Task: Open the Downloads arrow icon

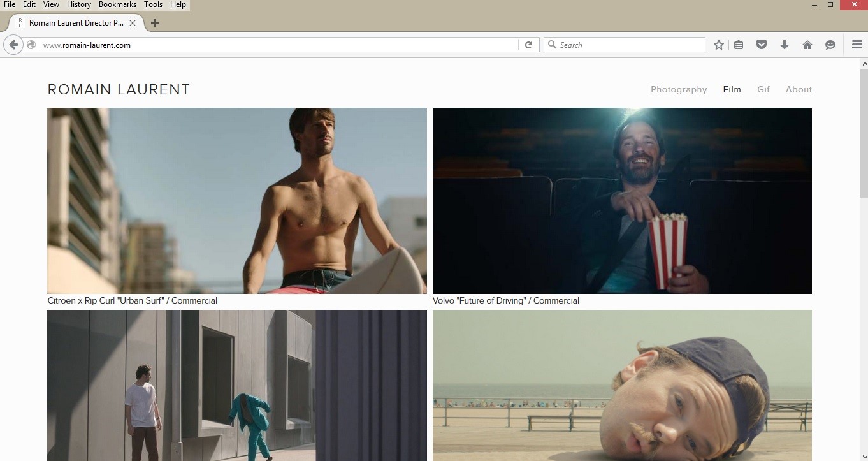Action: point(785,45)
